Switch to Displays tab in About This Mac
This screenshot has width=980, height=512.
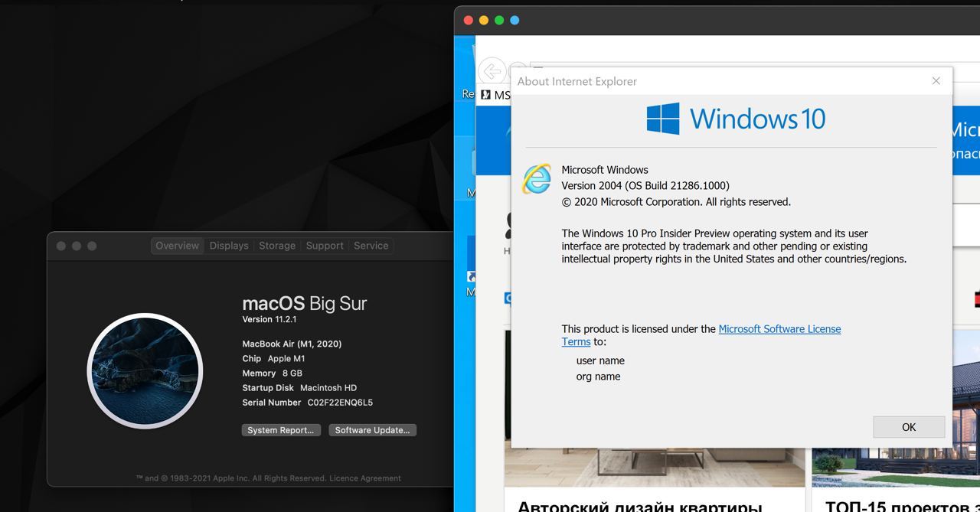[x=229, y=246]
